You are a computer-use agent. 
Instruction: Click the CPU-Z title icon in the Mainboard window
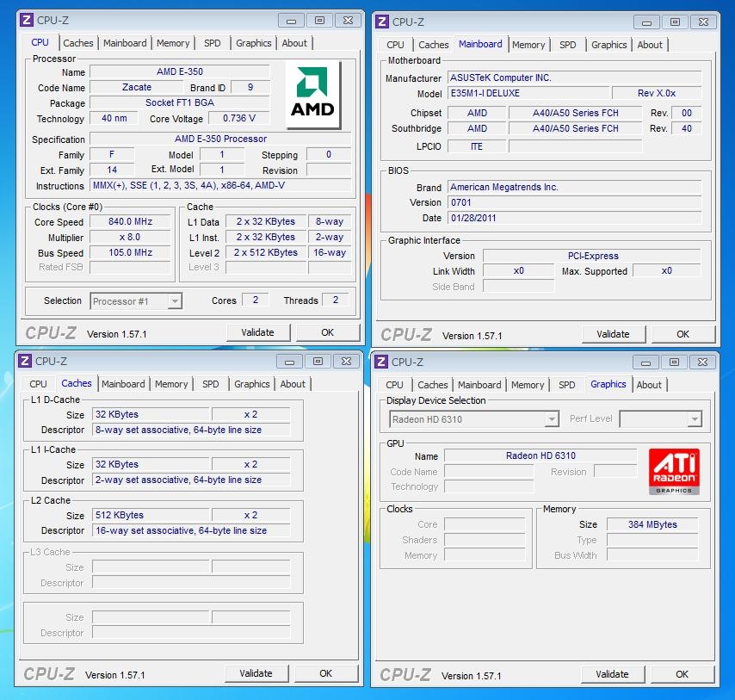(382, 22)
